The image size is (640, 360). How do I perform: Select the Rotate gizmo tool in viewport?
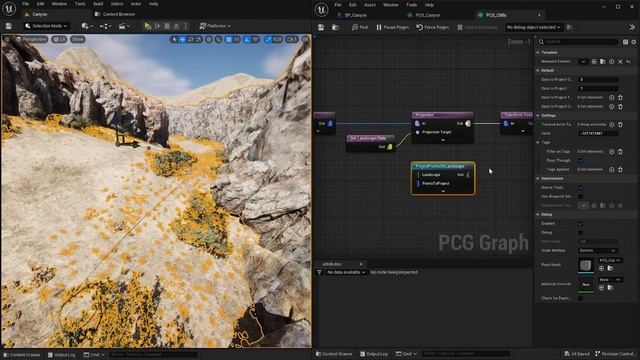click(191, 40)
